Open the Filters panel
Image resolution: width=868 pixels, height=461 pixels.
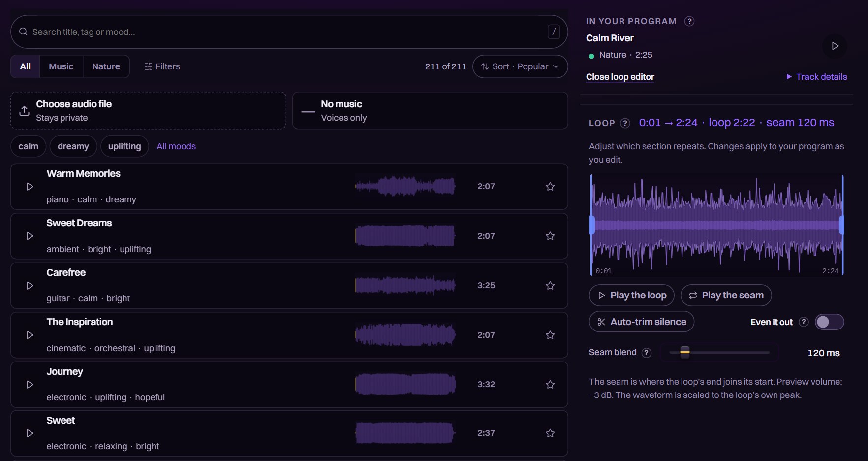162,66
